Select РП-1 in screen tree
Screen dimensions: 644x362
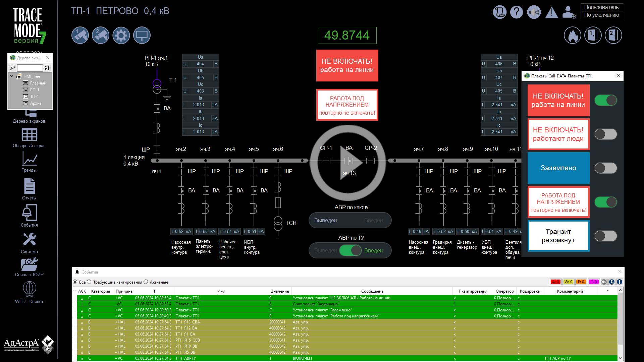pyautogui.click(x=35, y=90)
